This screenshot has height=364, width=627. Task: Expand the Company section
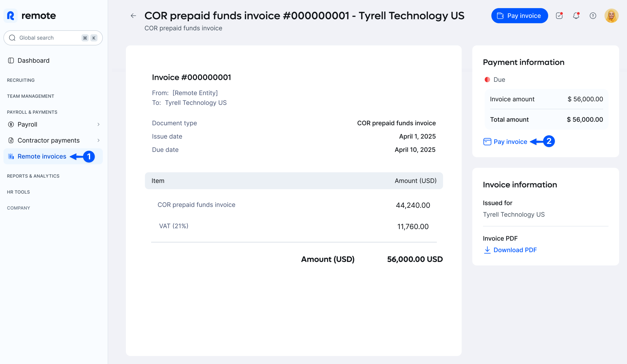coord(18,208)
